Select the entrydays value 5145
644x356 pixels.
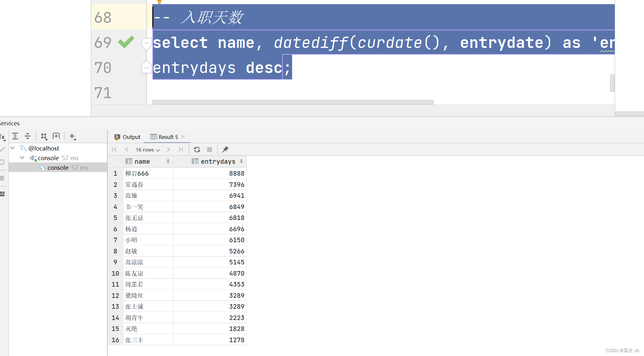(x=210, y=262)
